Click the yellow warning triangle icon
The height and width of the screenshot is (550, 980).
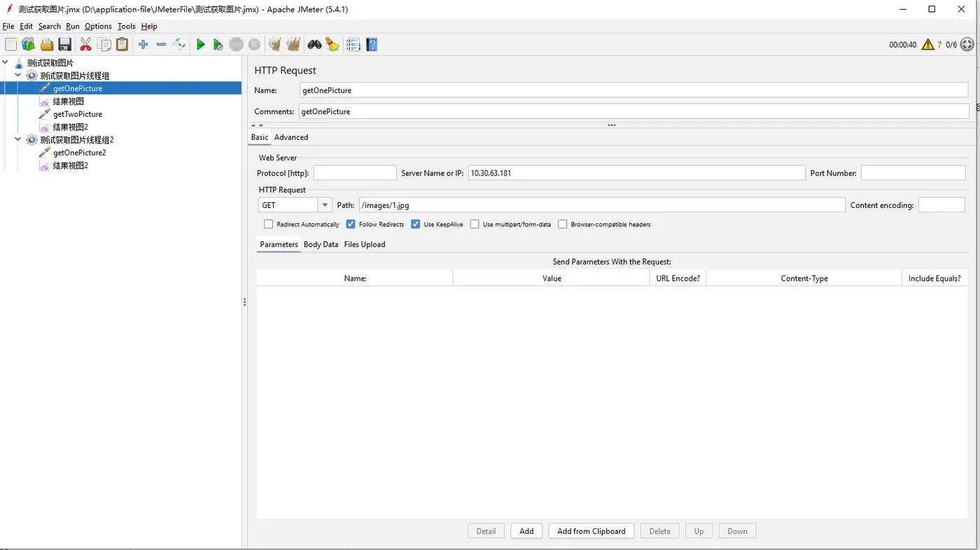tap(928, 45)
